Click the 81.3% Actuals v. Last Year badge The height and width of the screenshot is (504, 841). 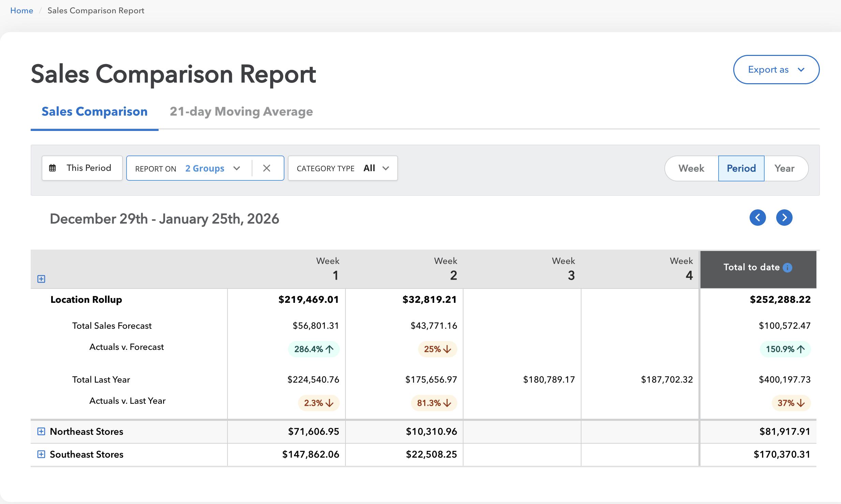pyautogui.click(x=434, y=403)
